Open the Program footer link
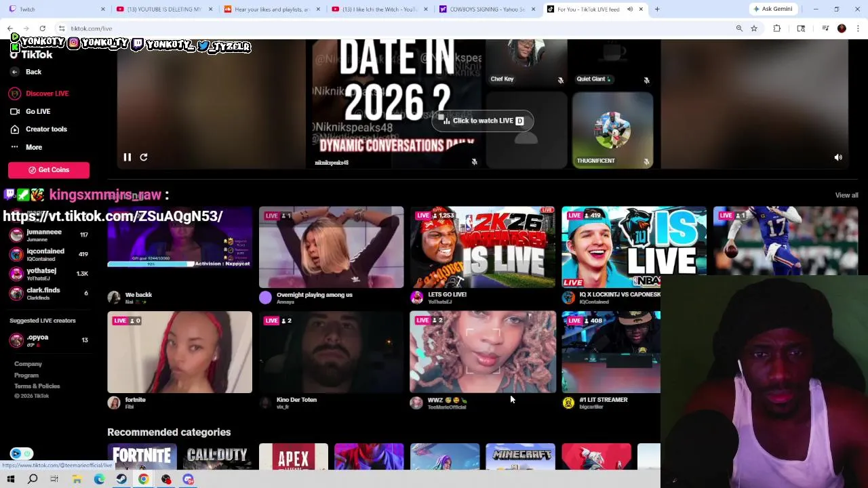Viewport: 868px width, 488px height. pos(26,375)
